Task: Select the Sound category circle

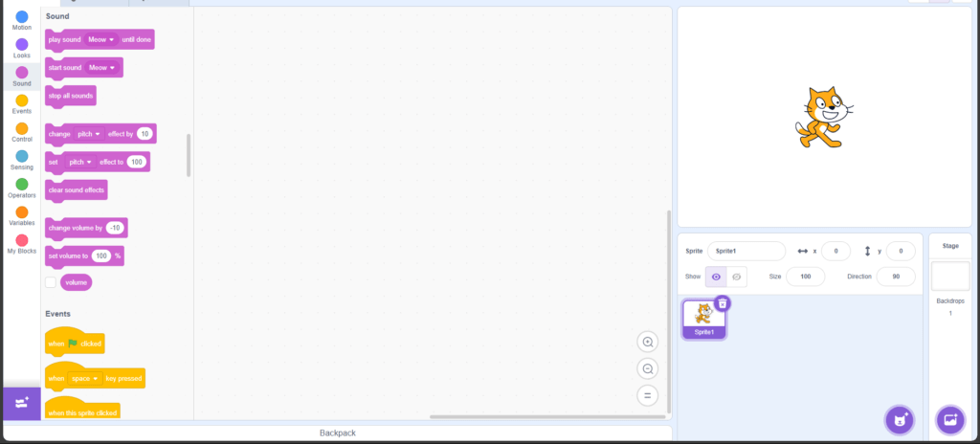Action: (x=22, y=73)
